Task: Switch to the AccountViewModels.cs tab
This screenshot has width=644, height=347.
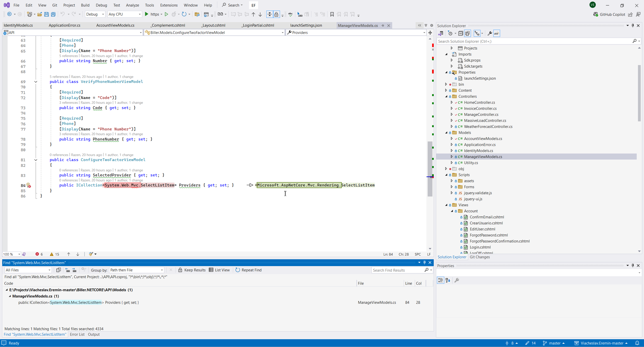Action: [x=115, y=25]
